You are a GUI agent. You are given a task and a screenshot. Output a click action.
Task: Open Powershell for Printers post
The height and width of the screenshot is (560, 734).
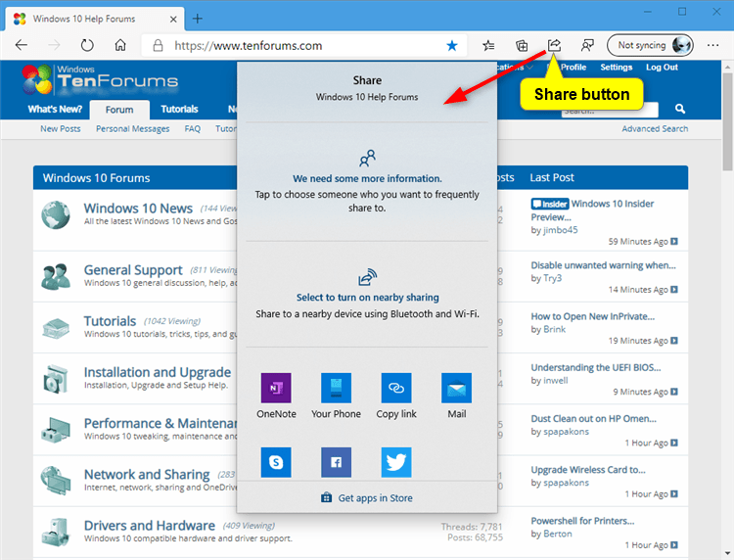coord(583,521)
